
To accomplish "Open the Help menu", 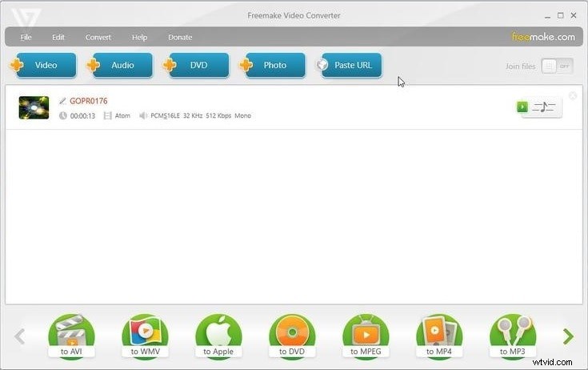I will pyautogui.click(x=139, y=37).
